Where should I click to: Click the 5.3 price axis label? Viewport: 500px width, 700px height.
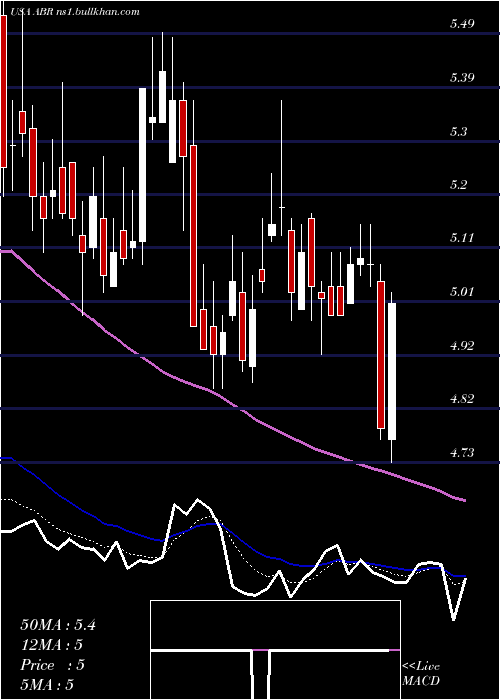pos(458,131)
